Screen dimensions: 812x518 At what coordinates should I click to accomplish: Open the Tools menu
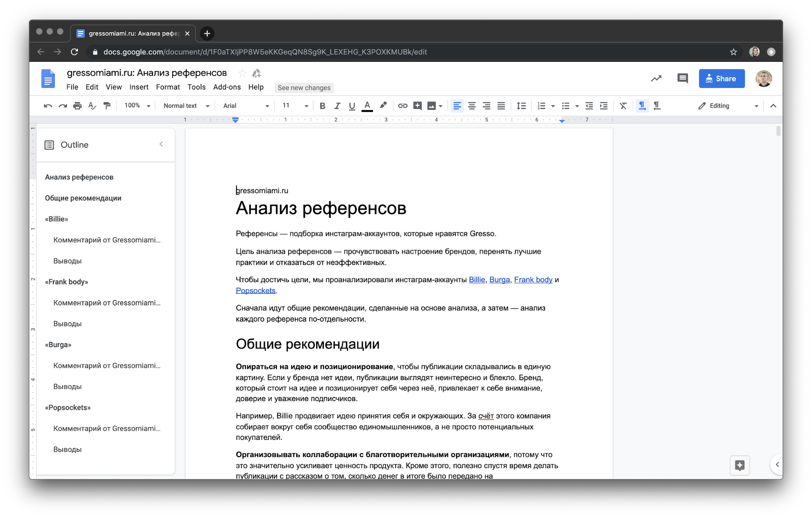196,87
